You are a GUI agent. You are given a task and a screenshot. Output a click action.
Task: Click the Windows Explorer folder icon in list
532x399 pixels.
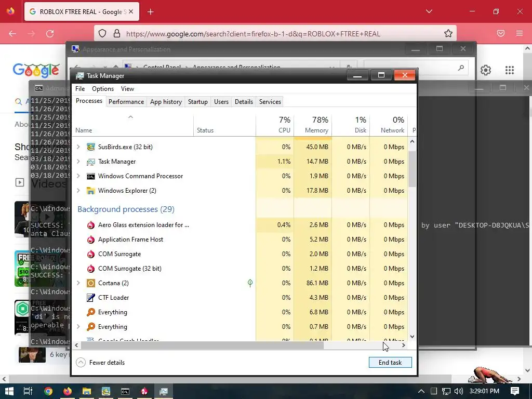(90, 191)
